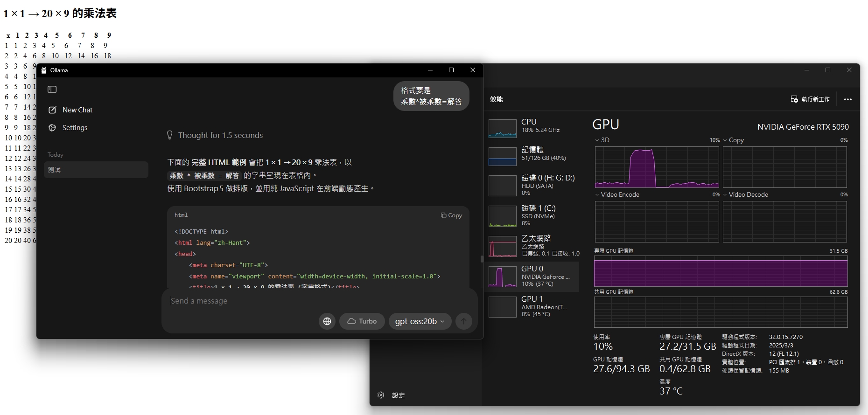Viewport: 868px width, 415px height.
Task: Select GPU 0 NVIDIA GeForce entry
Action: [532, 276]
